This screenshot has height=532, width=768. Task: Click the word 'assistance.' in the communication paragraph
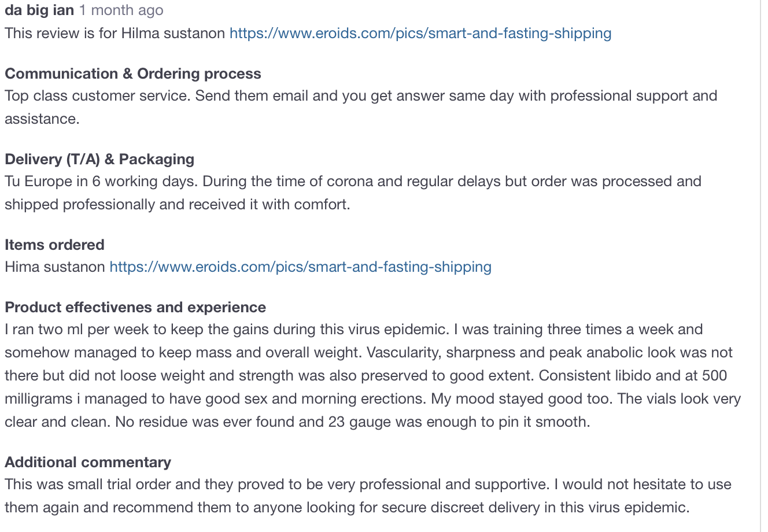[42, 119]
